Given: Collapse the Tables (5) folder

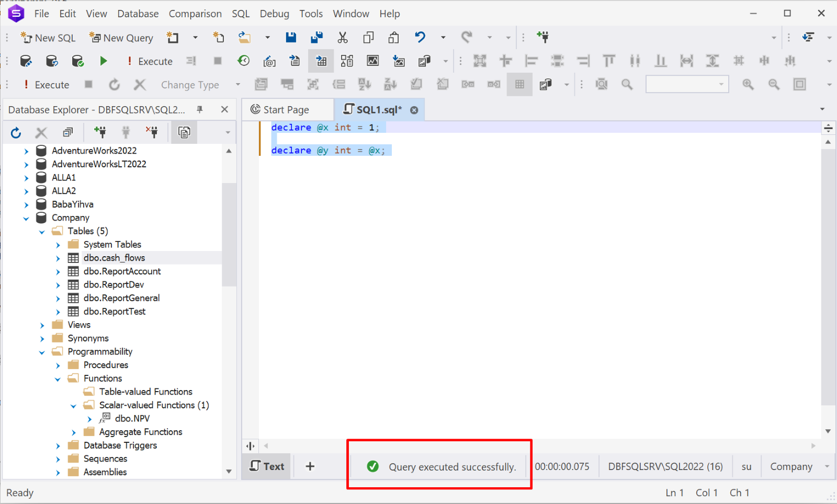Looking at the screenshot, I should point(42,232).
